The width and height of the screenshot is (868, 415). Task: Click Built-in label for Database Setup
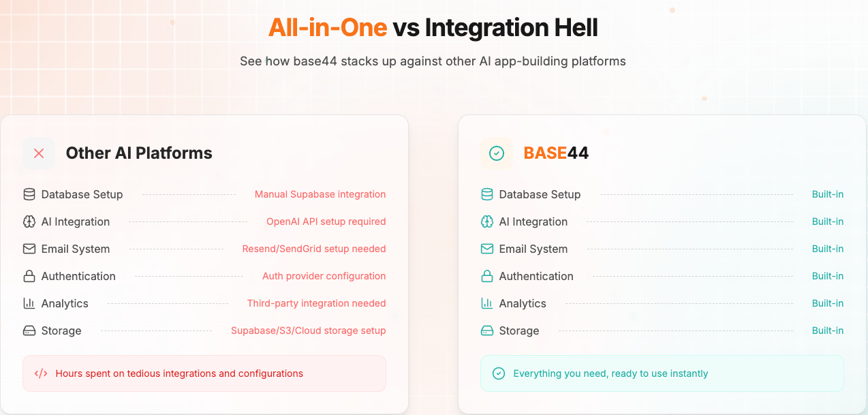828,194
